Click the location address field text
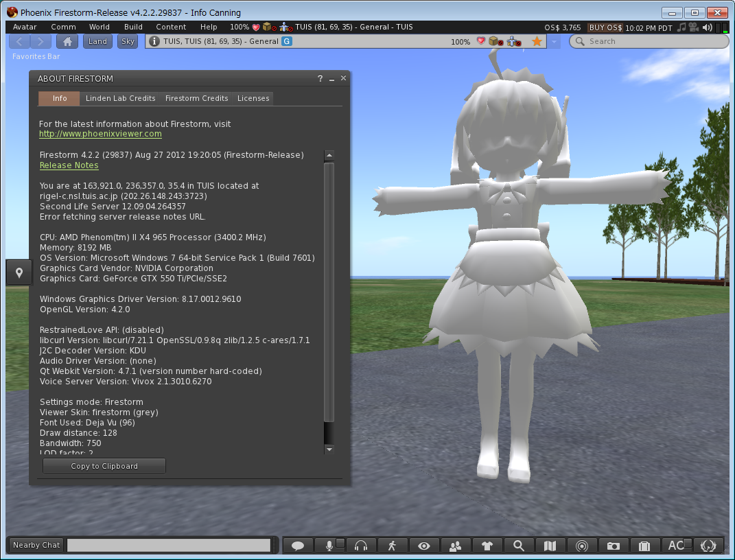Image resolution: width=735 pixels, height=560 pixels. [x=220, y=41]
